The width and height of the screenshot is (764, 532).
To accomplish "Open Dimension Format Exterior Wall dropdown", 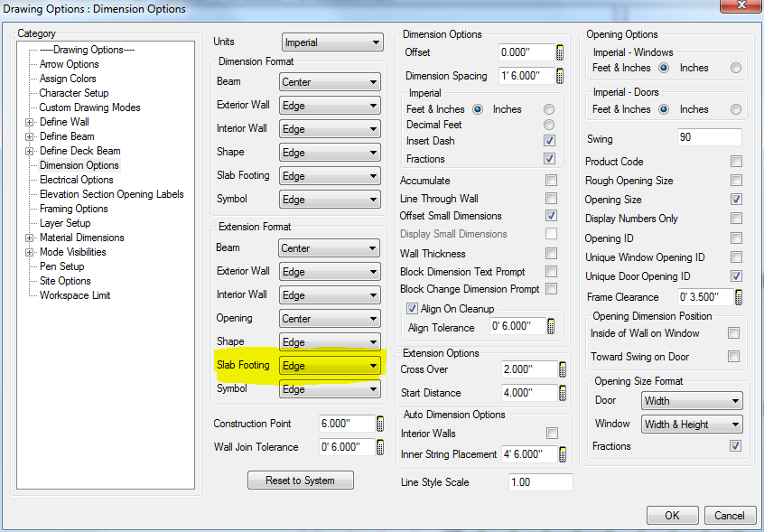I will [330, 106].
